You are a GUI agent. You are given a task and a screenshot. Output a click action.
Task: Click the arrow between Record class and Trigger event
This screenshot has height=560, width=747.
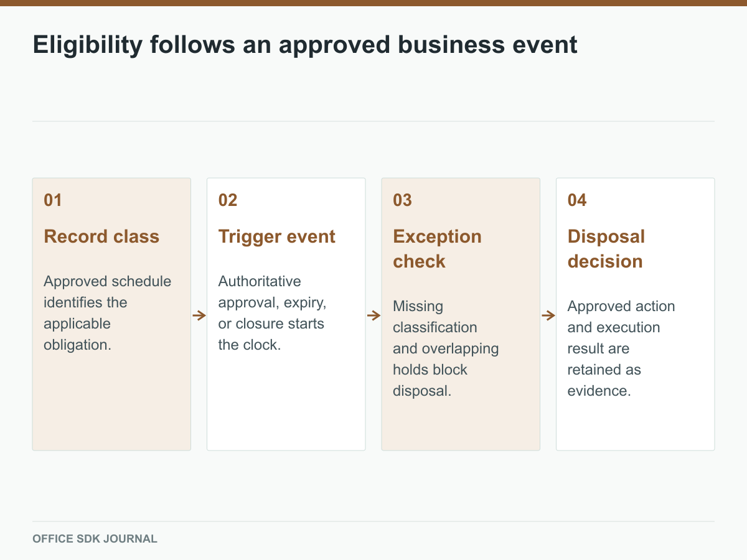click(199, 315)
